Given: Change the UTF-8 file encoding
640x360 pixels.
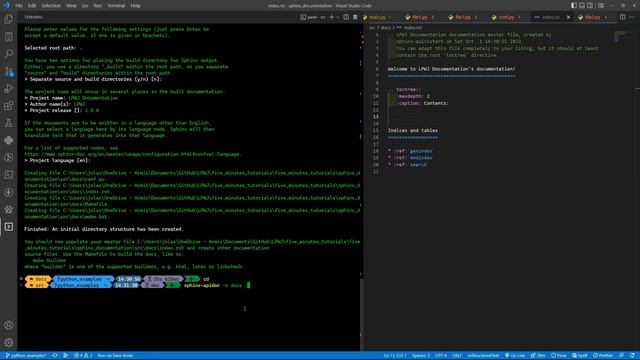Looking at the screenshot, I should [x=441, y=356].
